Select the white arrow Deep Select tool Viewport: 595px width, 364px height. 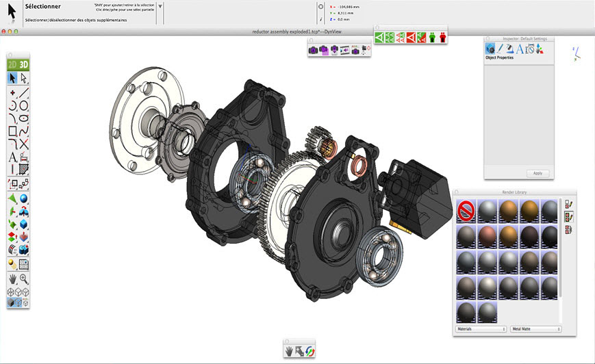[x=23, y=79]
